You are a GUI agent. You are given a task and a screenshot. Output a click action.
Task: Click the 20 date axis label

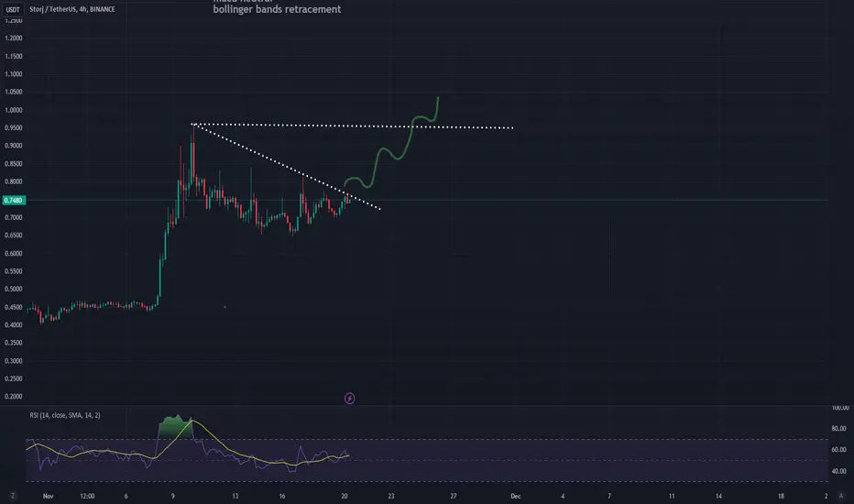click(345, 497)
